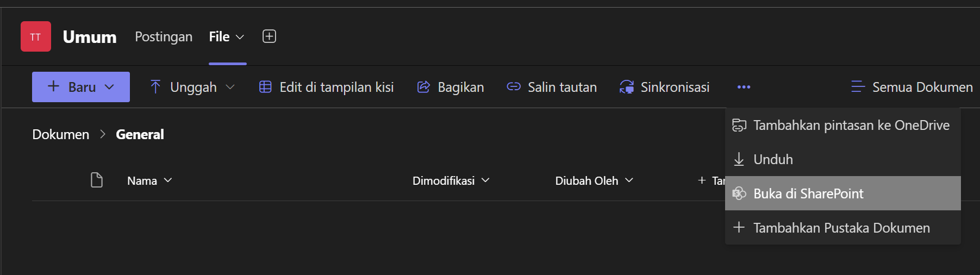Select the File tab

pyautogui.click(x=220, y=36)
